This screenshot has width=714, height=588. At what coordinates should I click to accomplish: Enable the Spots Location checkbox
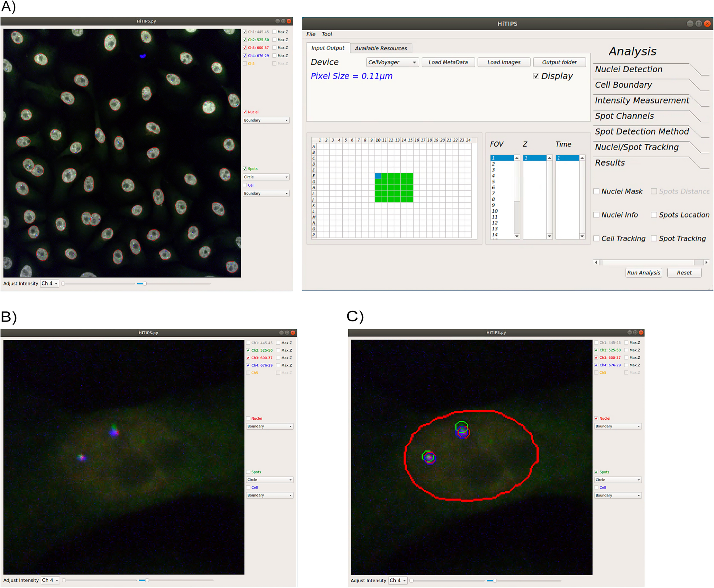tap(654, 215)
